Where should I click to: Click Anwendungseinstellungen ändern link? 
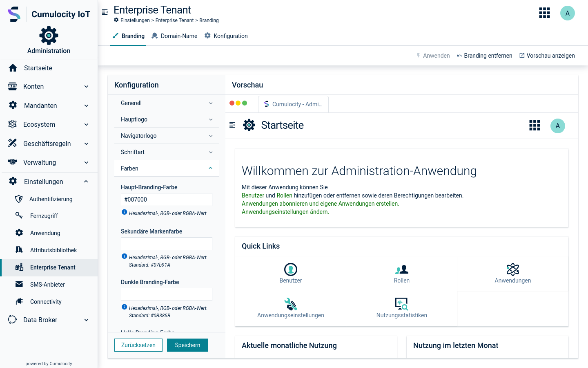pyautogui.click(x=285, y=212)
